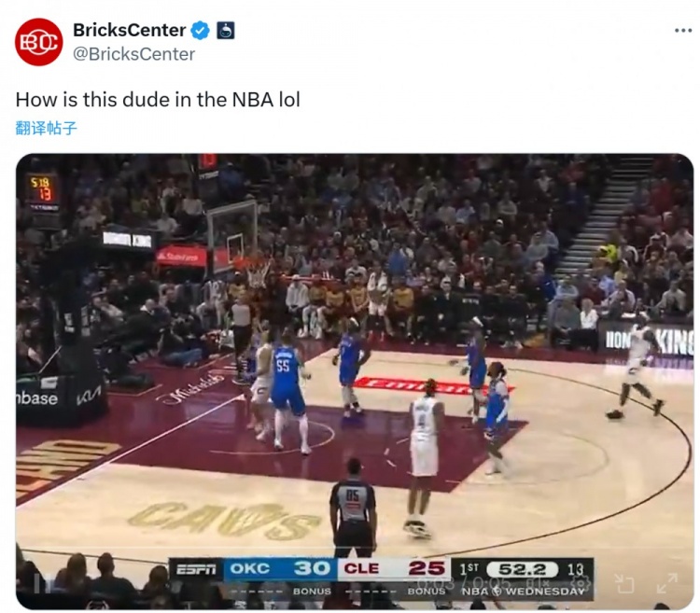Viewport: 700px width, 613px height.
Task: Pause the video with the pause control
Action: [x=43, y=583]
